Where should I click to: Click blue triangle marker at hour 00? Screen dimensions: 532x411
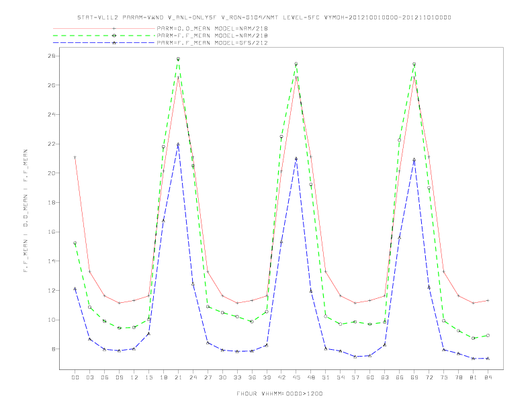click(75, 289)
